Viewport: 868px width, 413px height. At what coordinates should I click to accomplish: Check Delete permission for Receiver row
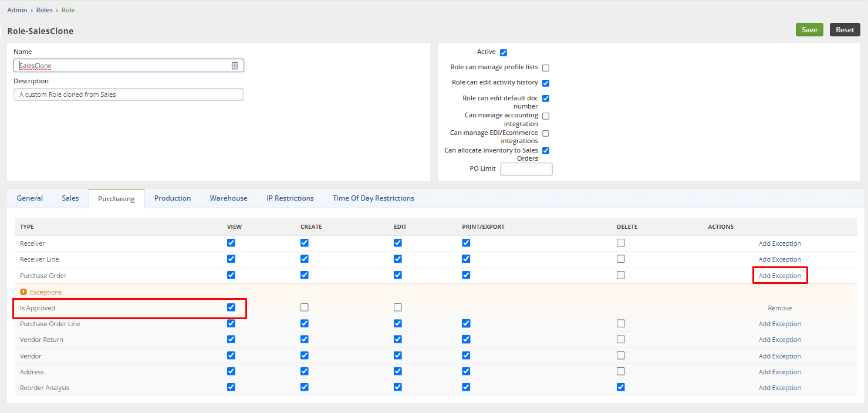621,243
